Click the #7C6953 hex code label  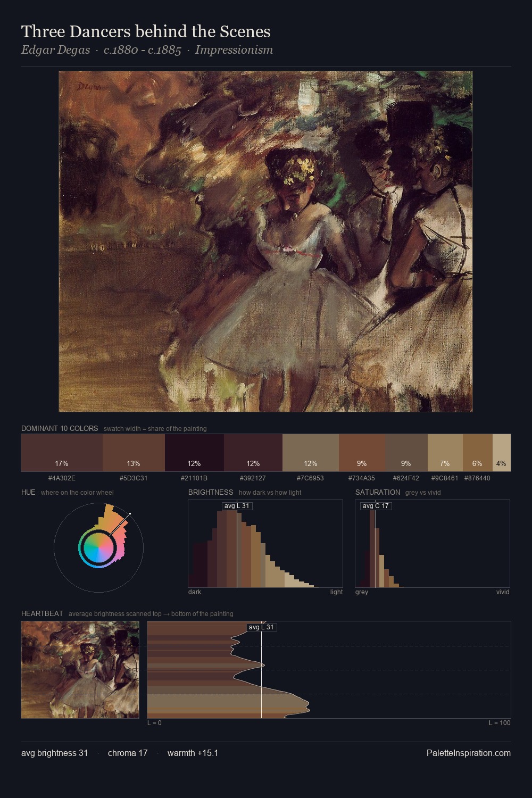click(x=311, y=478)
